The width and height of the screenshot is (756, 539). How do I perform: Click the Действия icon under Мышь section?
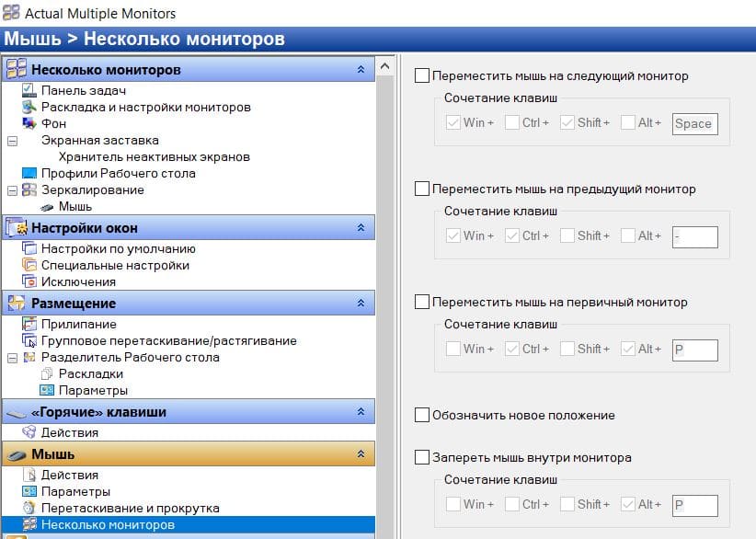coord(29,475)
